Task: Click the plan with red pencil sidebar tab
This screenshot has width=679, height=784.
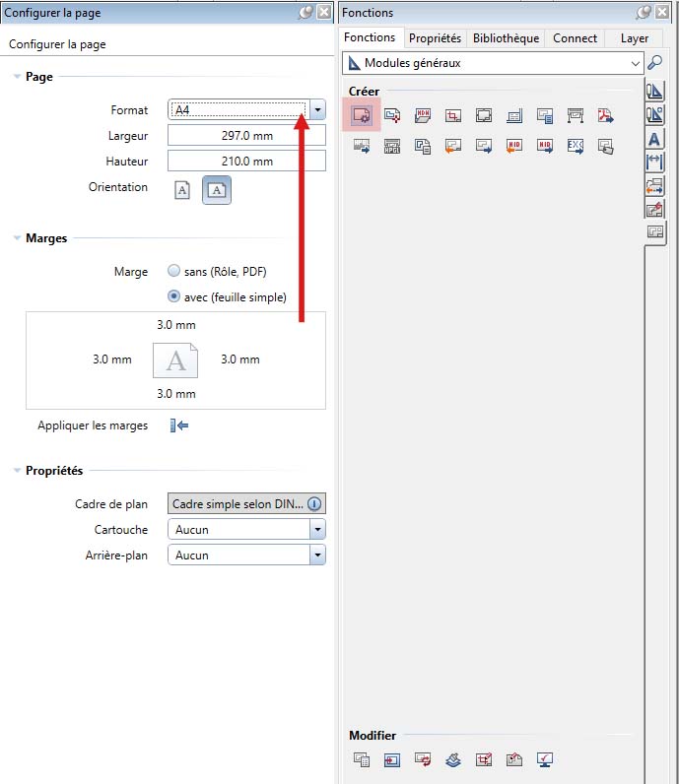Action: (x=654, y=209)
